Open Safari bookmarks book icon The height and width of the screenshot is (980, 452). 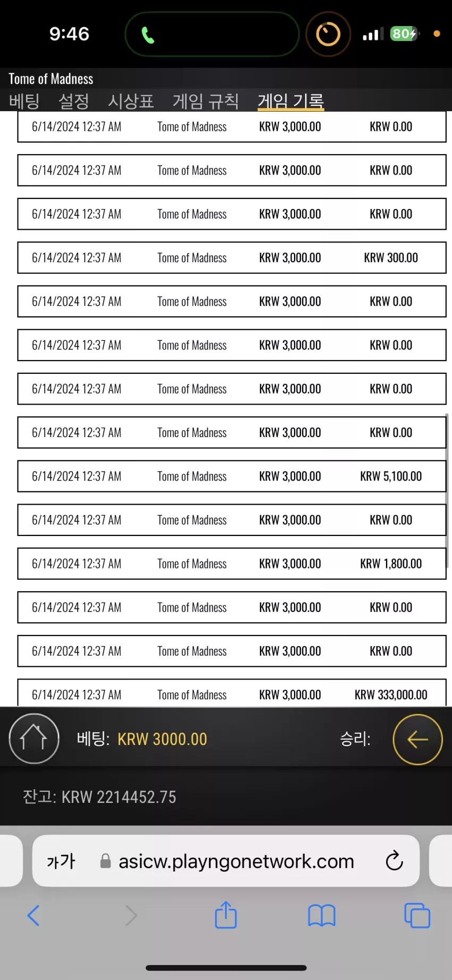321,916
